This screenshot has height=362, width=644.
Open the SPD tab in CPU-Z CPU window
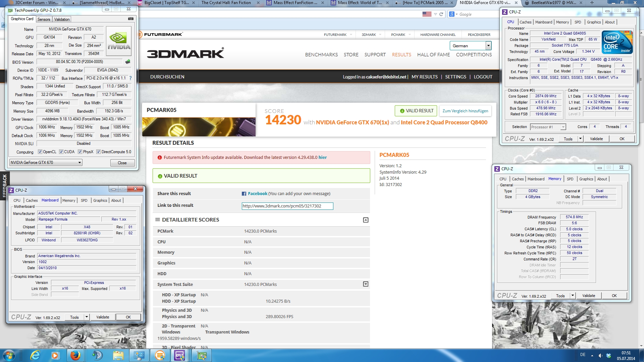click(x=578, y=22)
